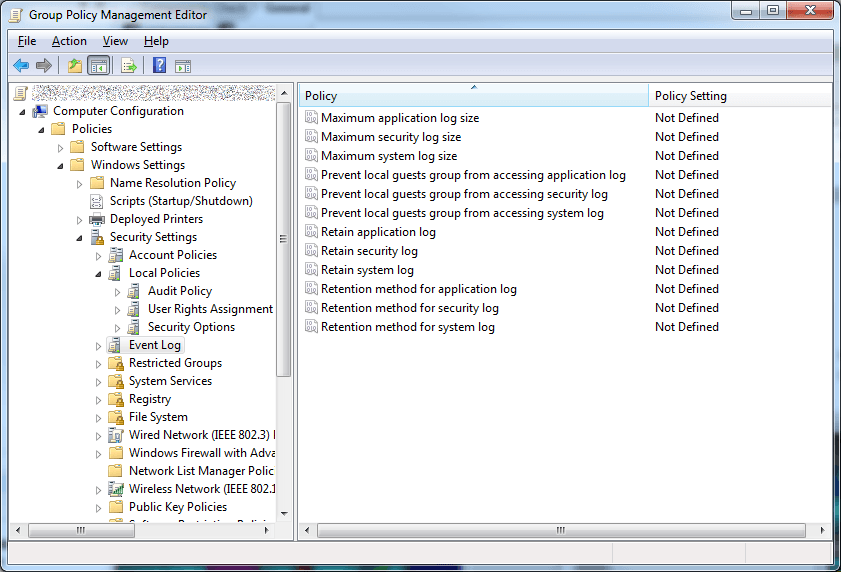Expand the Audit Policy tree node

117,292
